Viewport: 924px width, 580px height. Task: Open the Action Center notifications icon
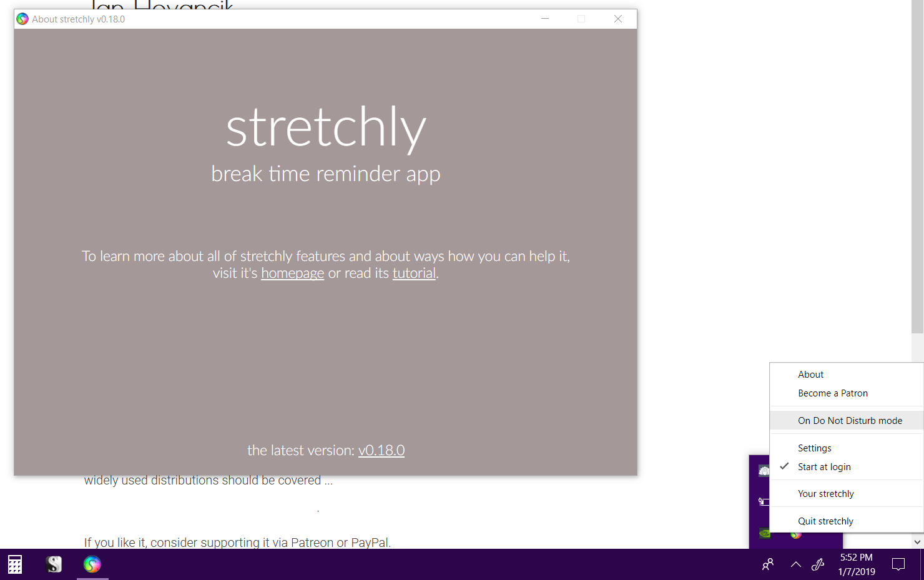[x=898, y=564]
